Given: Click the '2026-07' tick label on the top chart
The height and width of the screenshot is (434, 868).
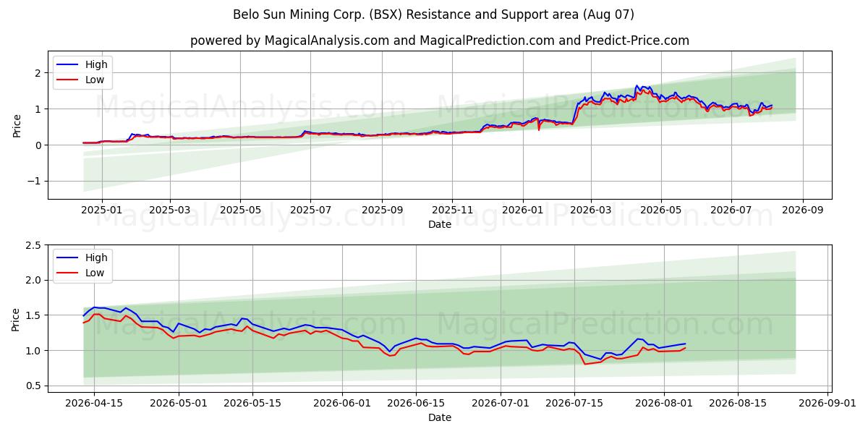Looking at the screenshot, I should click(x=731, y=210).
